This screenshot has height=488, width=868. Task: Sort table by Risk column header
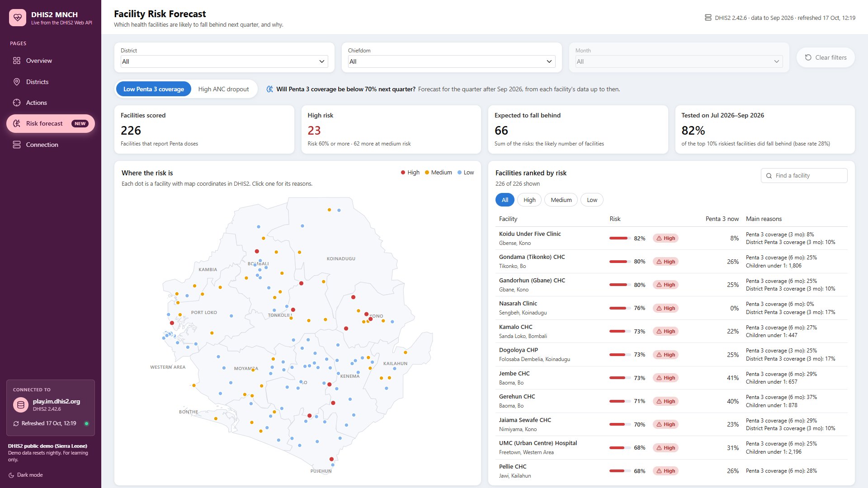(615, 219)
